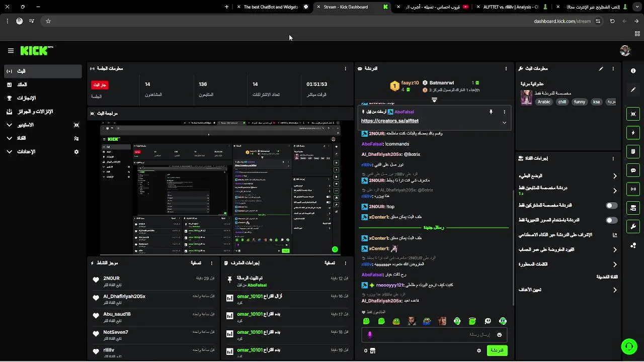Click the green الدردشة send button
Image resolution: width=644 pixels, height=362 pixels.
(497, 350)
